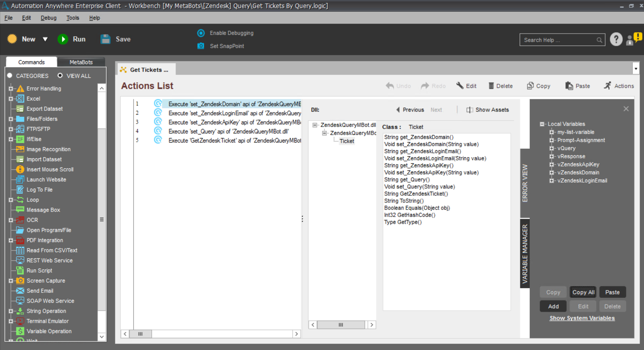Click the Save floppy disk icon
The height and width of the screenshot is (350, 644).
(105, 39)
